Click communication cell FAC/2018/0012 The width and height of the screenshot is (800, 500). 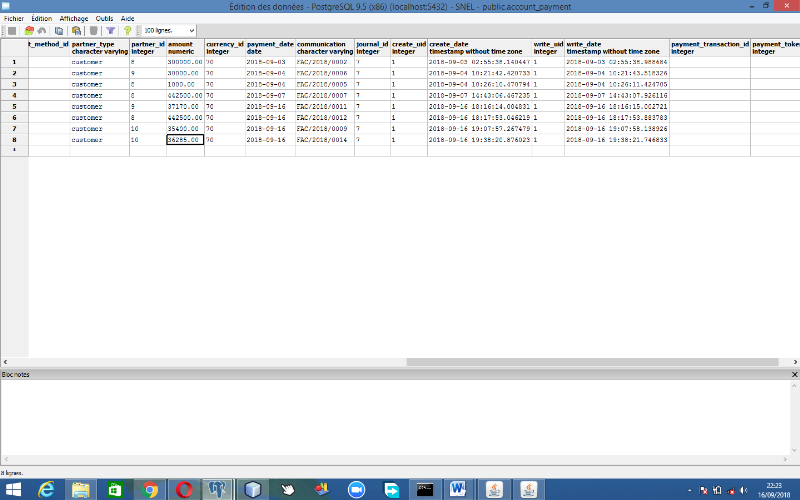click(x=325, y=117)
